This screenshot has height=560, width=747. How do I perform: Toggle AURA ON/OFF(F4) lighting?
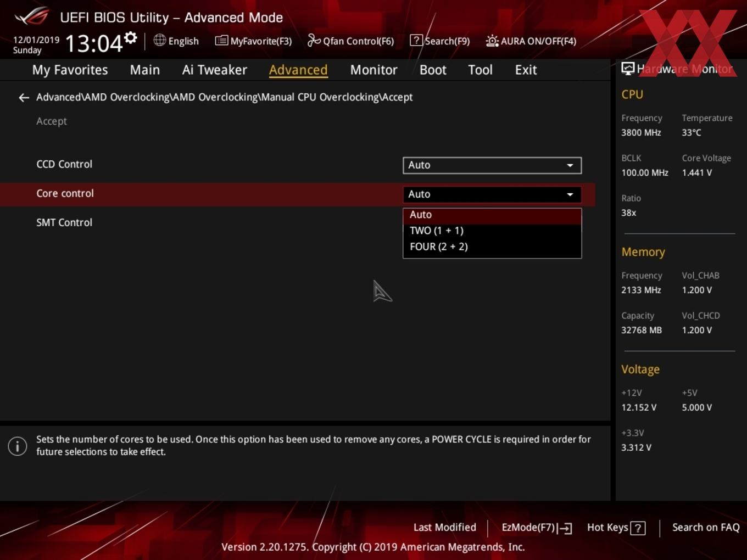tap(531, 41)
